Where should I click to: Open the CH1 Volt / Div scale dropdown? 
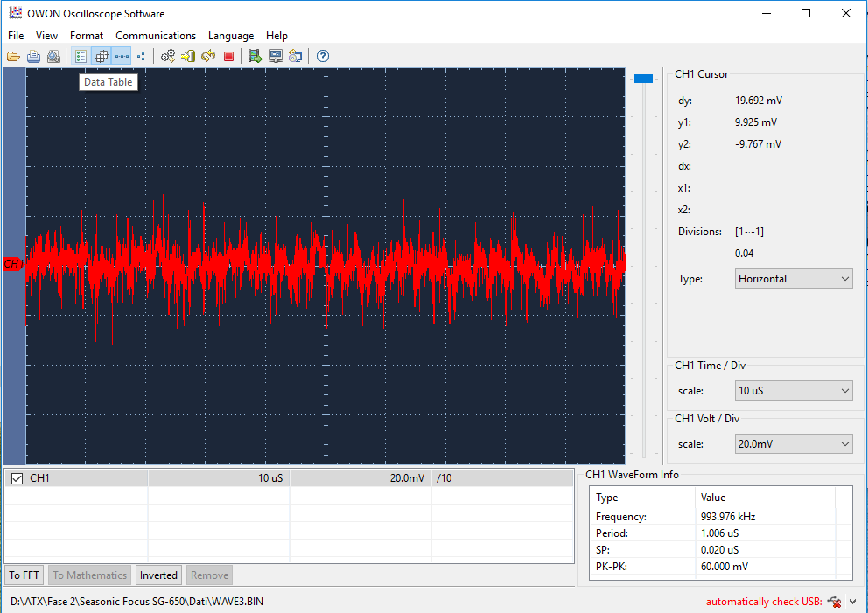[x=794, y=444]
